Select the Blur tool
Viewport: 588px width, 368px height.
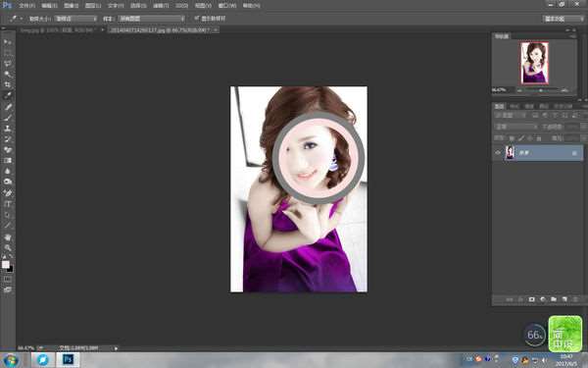pos(8,171)
